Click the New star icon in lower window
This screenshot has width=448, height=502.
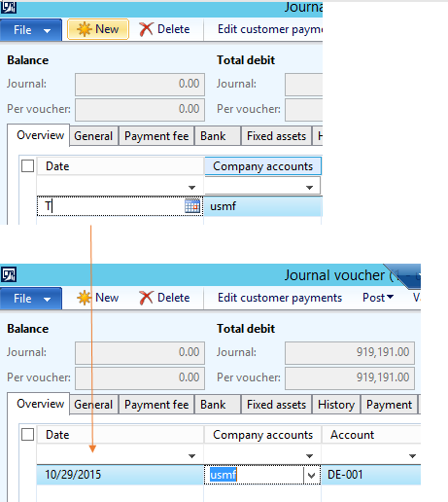(84, 298)
